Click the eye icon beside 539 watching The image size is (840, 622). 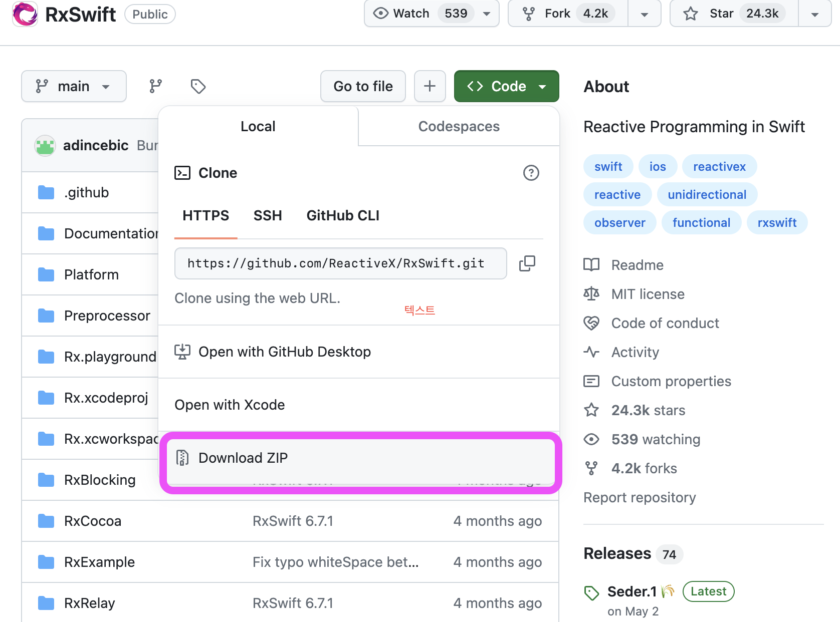tap(591, 439)
